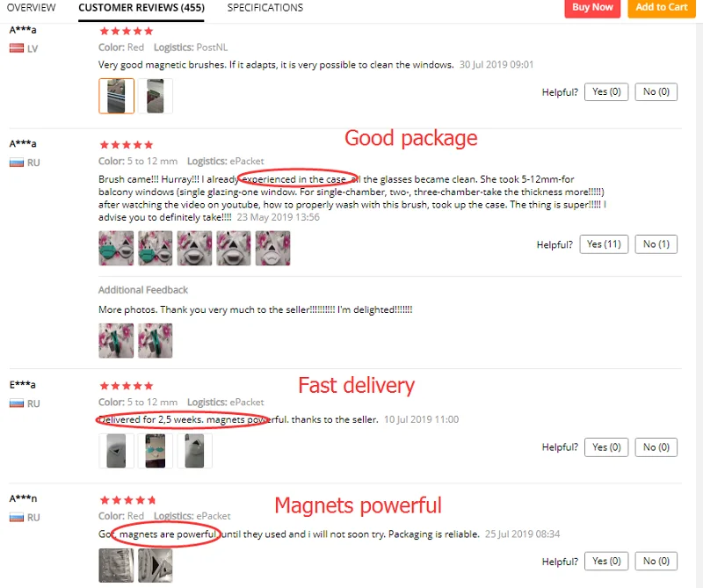
Task: Click the Buy Now button
Action: pos(592,7)
